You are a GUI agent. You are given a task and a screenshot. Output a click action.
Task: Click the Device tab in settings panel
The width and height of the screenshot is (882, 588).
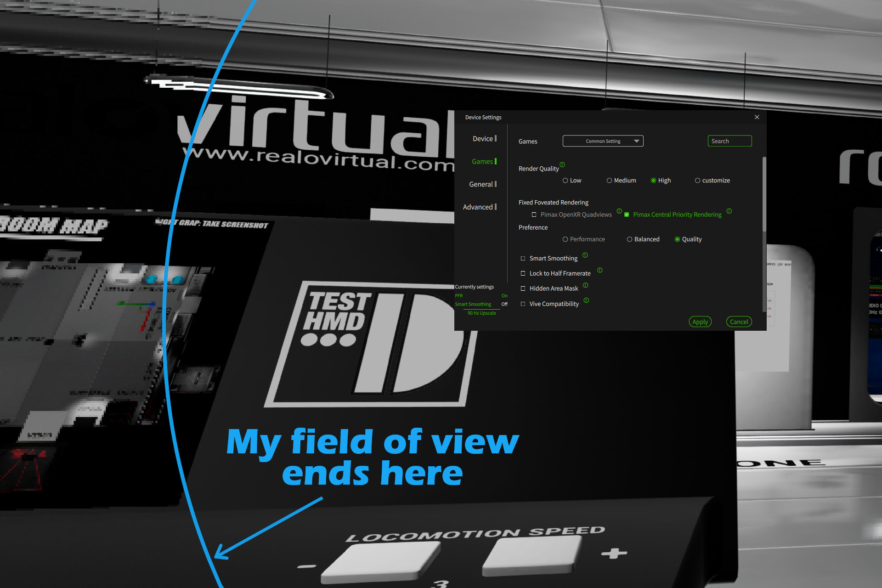tap(482, 140)
